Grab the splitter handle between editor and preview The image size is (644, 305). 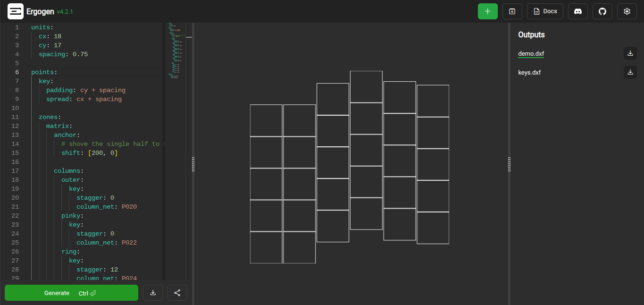click(193, 164)
